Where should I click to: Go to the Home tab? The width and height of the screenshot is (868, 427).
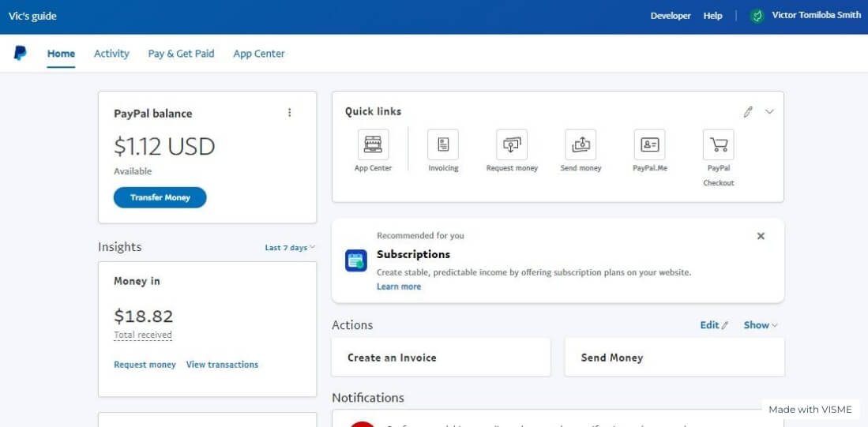[61, 54]
